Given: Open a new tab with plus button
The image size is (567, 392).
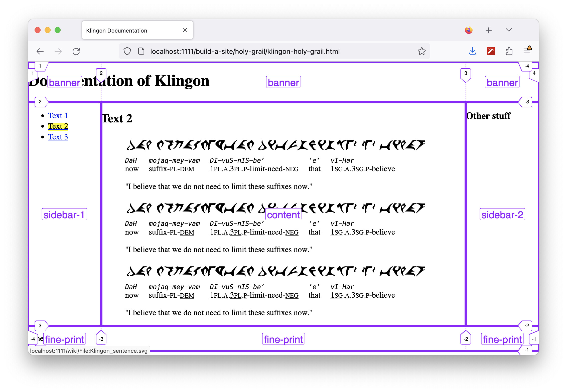Looking at the screenshot, I should (488, 30).
